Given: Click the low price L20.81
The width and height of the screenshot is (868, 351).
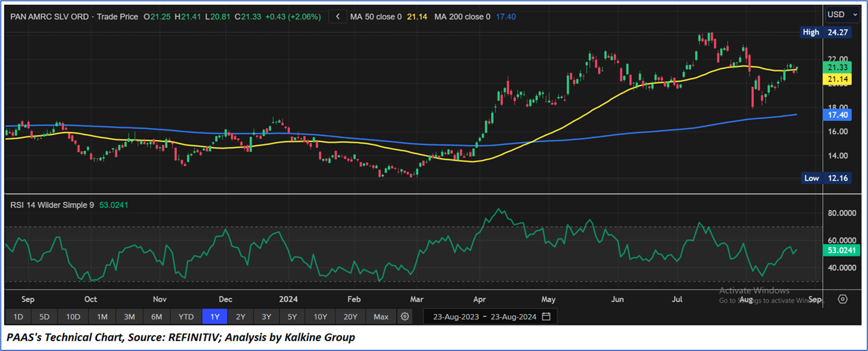Looking at the screenshot, I should (x=218, y=17).
